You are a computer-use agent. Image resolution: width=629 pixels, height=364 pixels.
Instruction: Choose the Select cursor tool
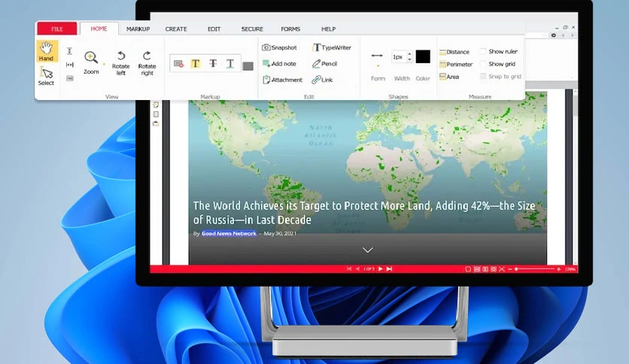(46, 76)
